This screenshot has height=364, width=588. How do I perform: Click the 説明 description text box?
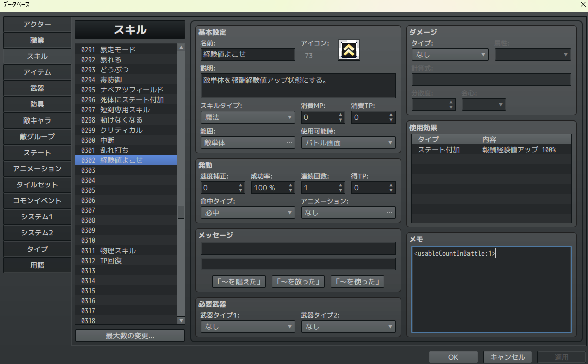pos(298,86)
